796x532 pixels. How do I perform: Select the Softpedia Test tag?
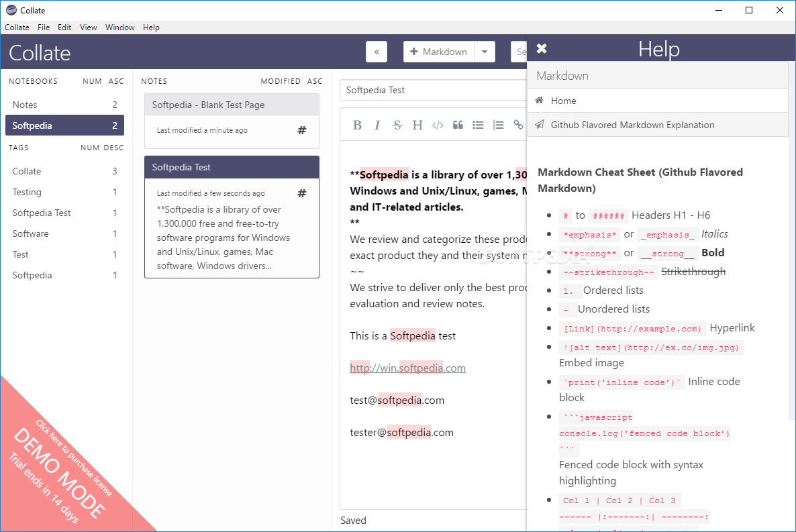pos(64,213)
